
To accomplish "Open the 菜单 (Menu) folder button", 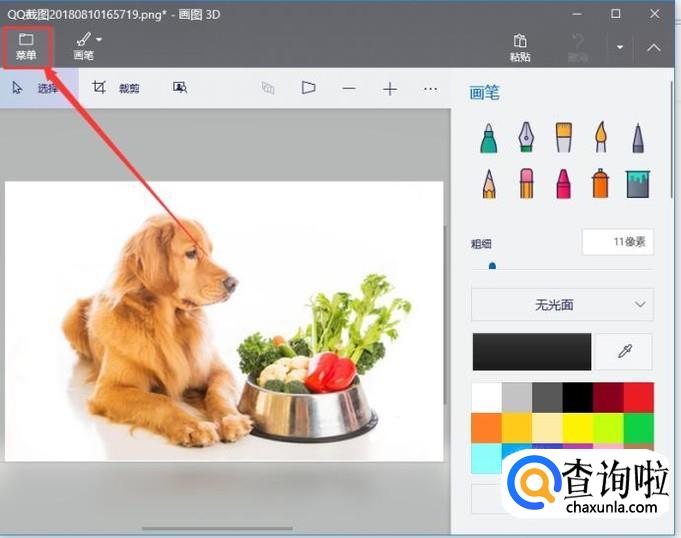I will (x=26, y=46).
